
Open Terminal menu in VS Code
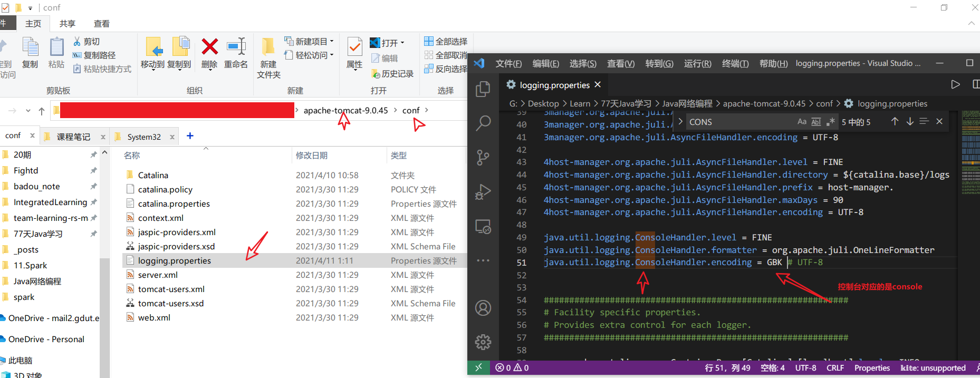pos(735,63)
